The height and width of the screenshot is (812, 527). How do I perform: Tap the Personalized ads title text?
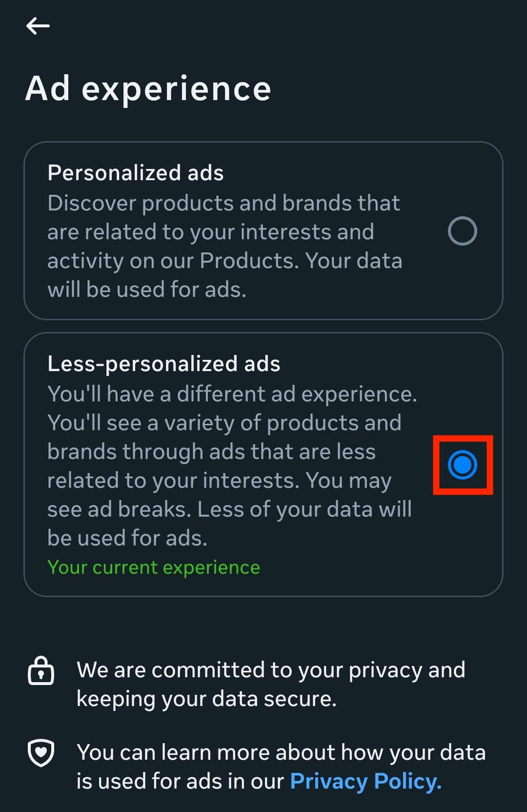click(x=136, y=173)
